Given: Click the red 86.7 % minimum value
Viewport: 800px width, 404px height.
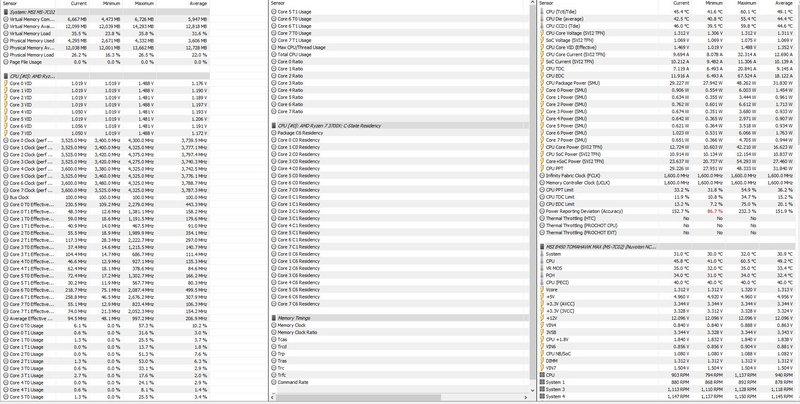Looking at the screenshot, I should point(714,211).
